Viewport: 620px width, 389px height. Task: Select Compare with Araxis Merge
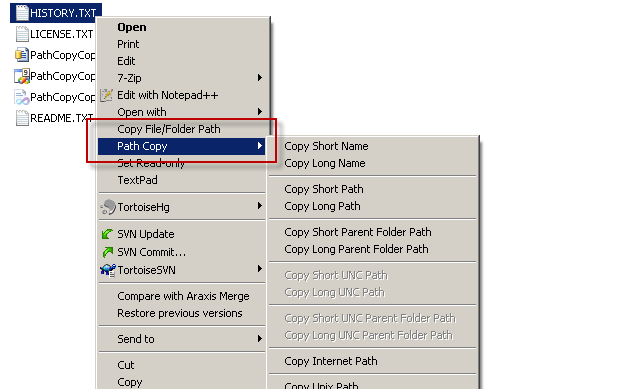pyautogui.click(x=183, y=296)
